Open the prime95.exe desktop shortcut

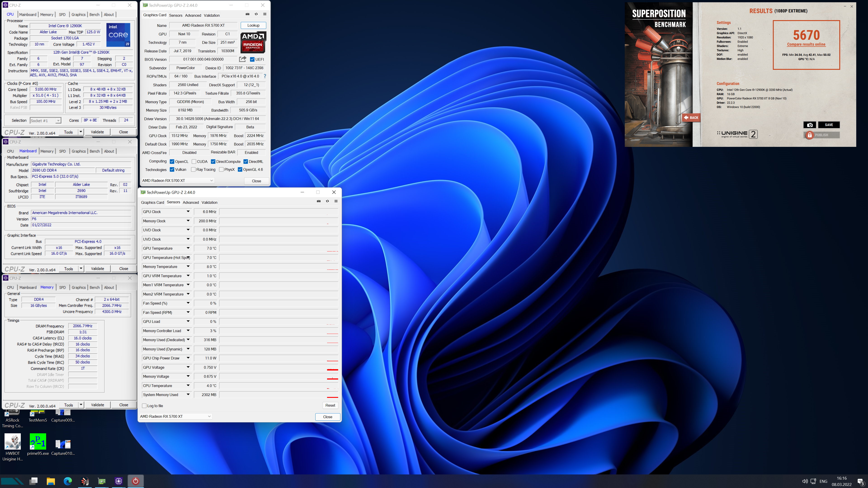(x=38, y=445)
